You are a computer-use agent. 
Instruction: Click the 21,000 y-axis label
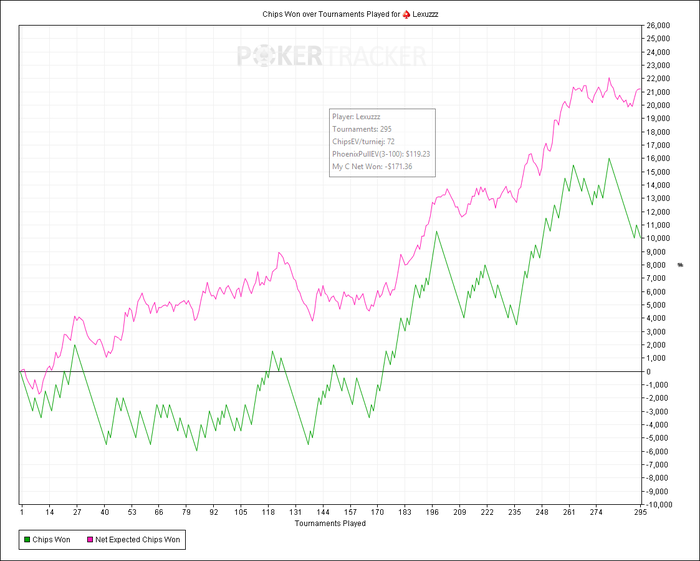[658, 92]
